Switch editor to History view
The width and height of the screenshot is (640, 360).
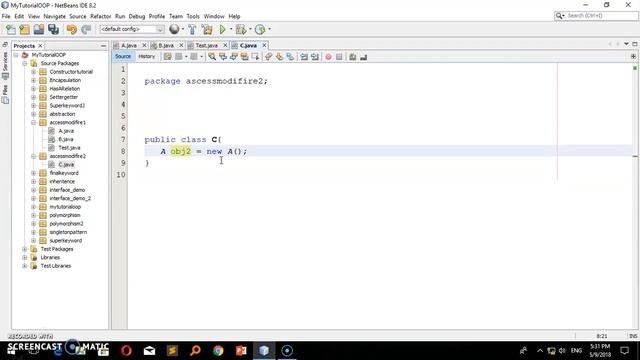(147, 56)
